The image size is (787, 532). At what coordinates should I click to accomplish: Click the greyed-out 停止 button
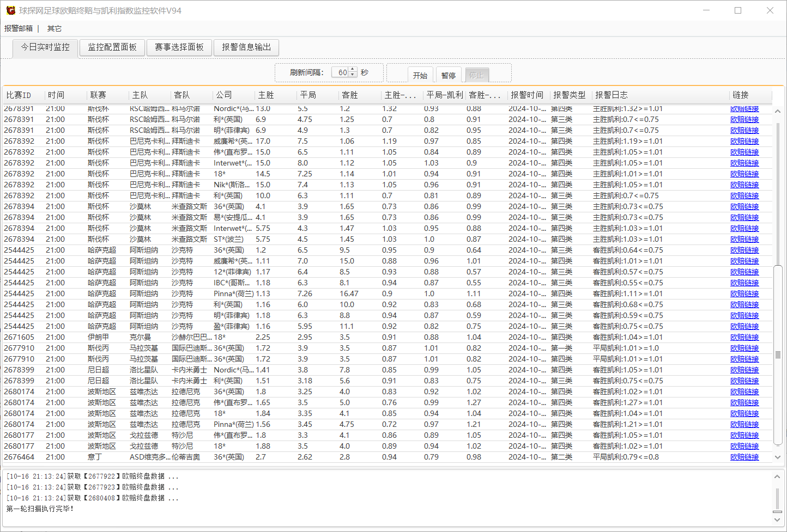[477, 75]
